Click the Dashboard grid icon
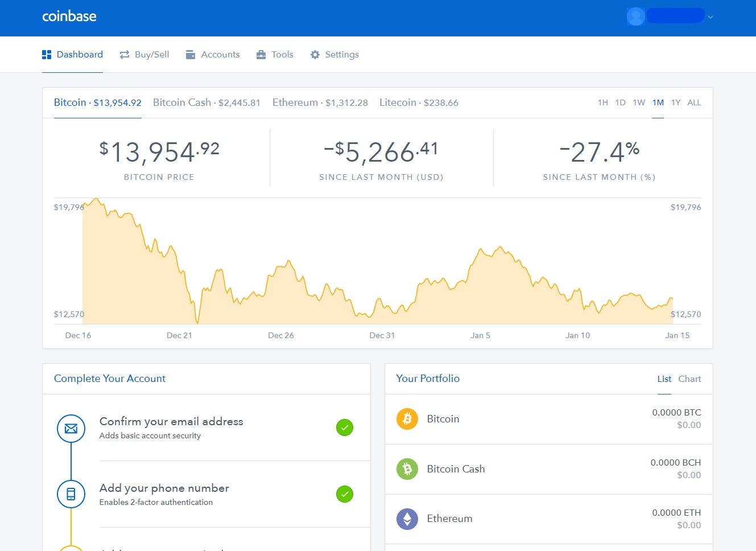The width and height of the screenshot is (756, 551). point(47,55)
